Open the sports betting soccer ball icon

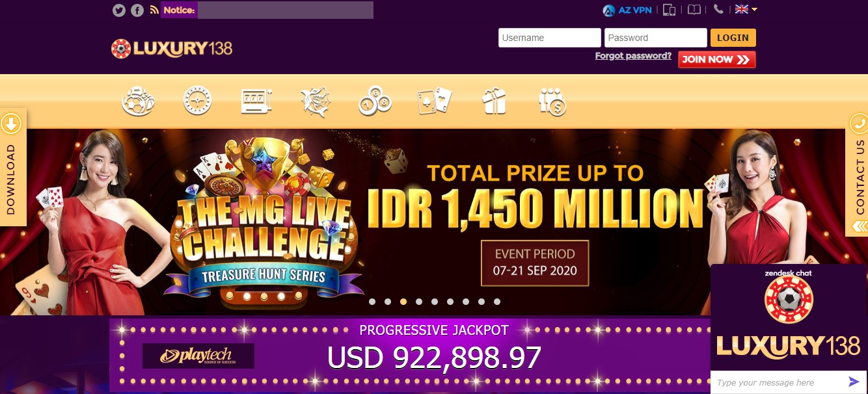(138, 101)
